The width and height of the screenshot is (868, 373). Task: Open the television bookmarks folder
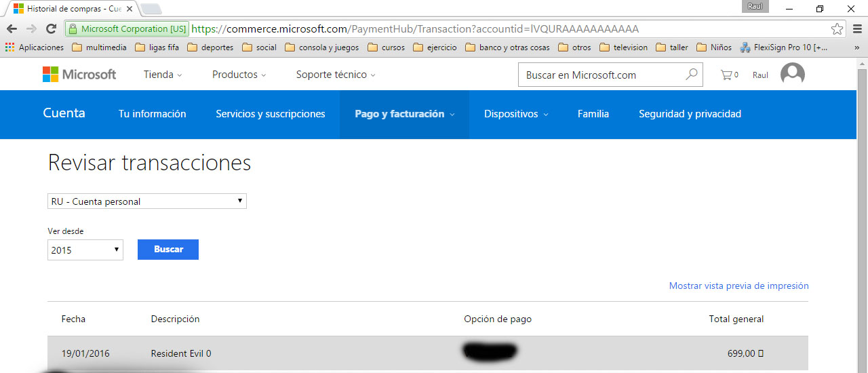click(x=623, y=47)
